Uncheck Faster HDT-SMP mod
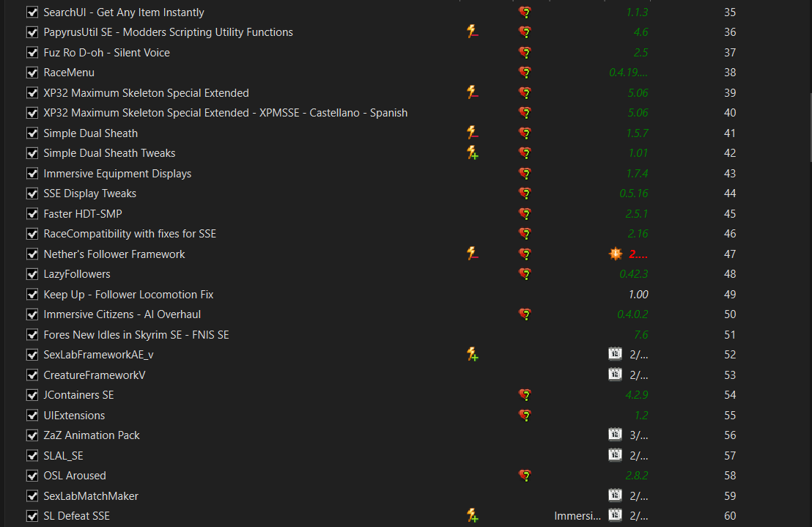This screenshot has width=812, height=527. click(x=32, y=213)
